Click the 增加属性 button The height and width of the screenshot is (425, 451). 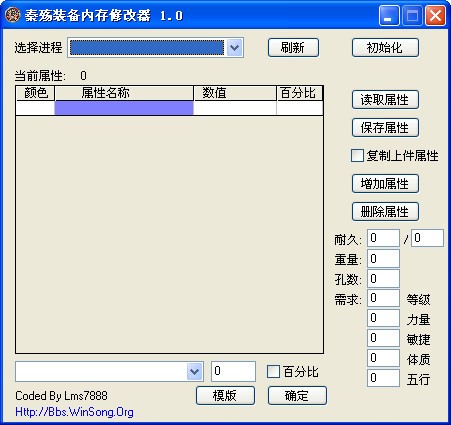pos(385,183)
